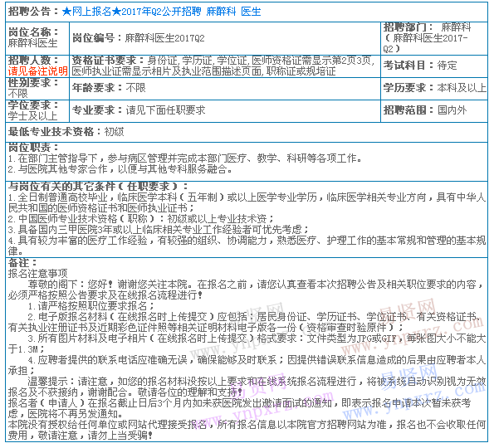Image resolution: width=494 pixels, height=448 pixels.
Task: Click the 学历要求 本科及以上 cell
Action: [434, 89]
